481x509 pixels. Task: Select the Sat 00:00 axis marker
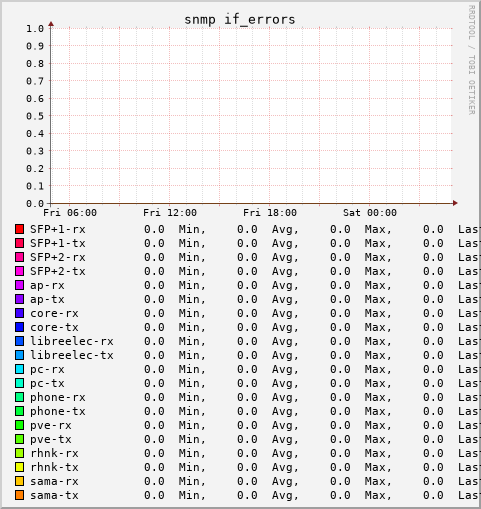click(x=370, y=213)
